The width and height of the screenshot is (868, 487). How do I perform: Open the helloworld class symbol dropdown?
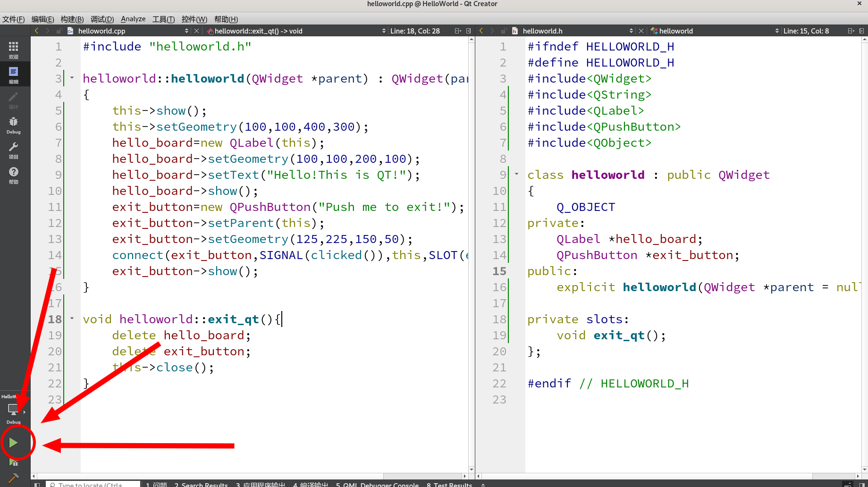pos(715,31)
